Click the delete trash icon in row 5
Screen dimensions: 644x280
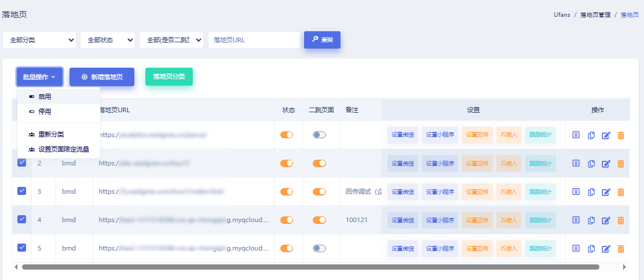(x=621, y=249)
